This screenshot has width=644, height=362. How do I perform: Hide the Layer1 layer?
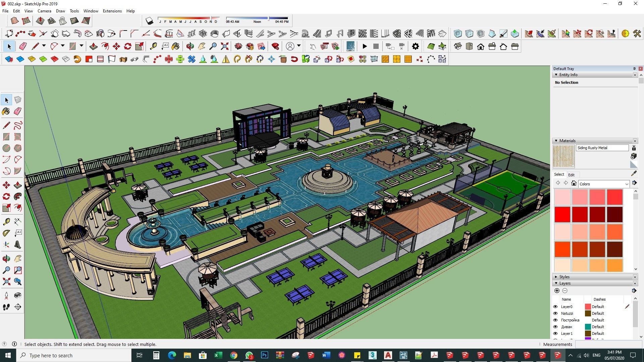click(x=555, y=334)
